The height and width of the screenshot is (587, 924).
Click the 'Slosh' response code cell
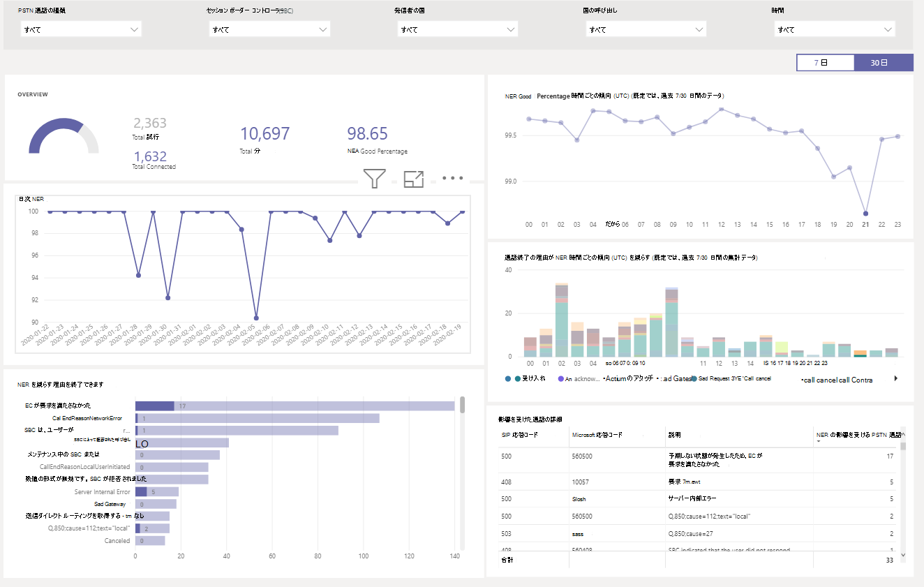click(x=581, y=498)
